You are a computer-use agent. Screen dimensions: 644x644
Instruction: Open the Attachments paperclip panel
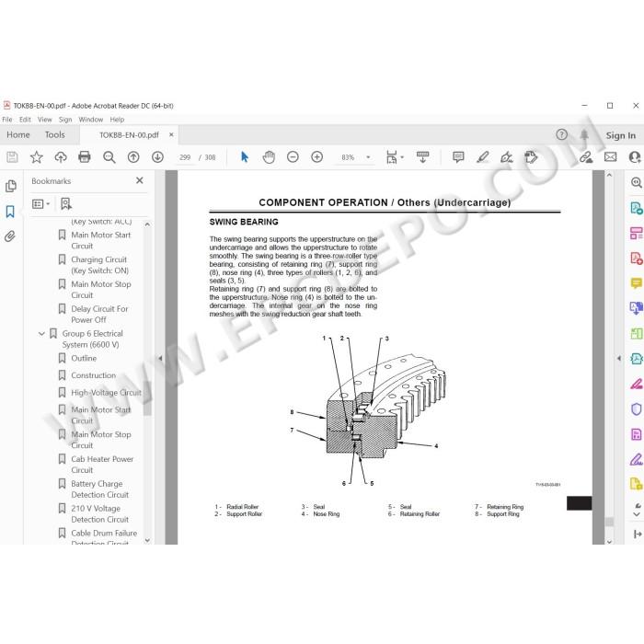pos(10,236)
